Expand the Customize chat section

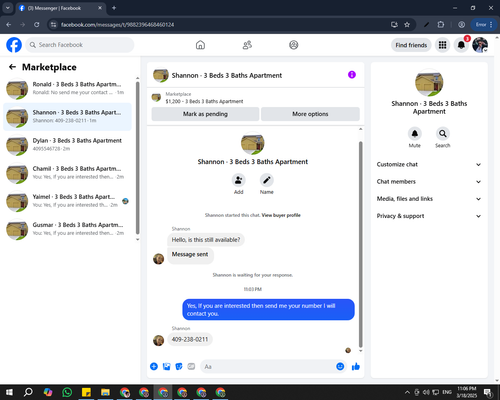[429, 164]
